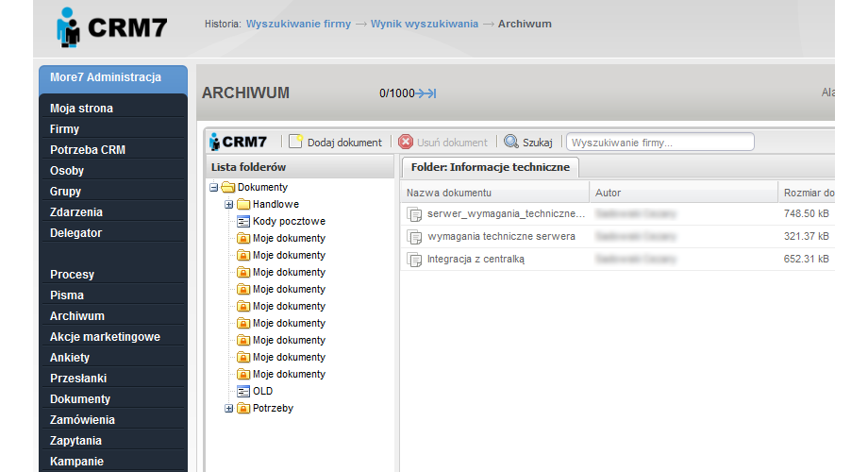Viewport: 868px width, 472px height.
Task: Expand the Potrzeby folder
Action: pos(228,408)
